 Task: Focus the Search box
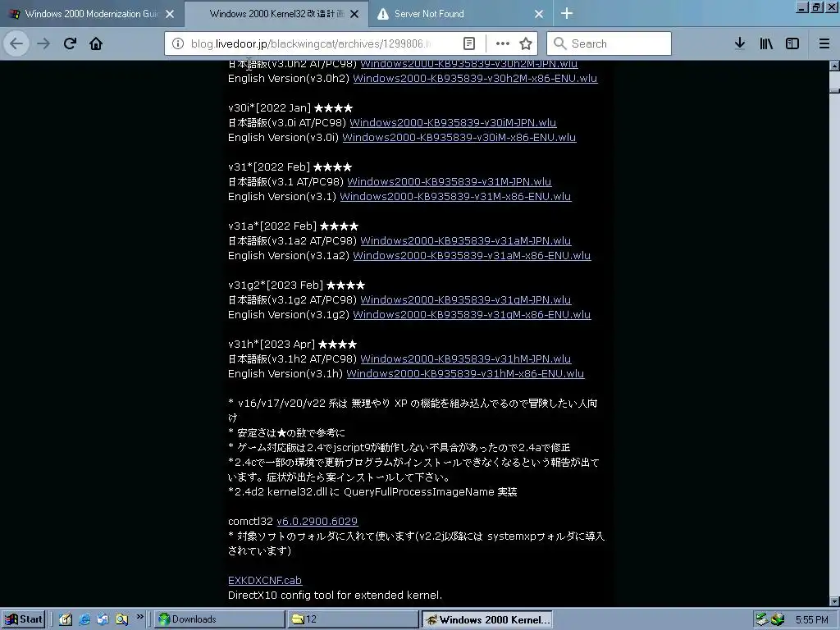[x=609, y=43]
